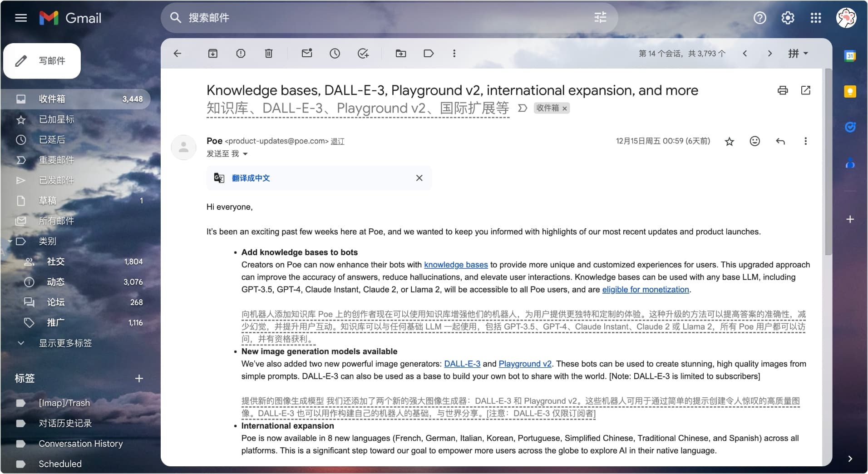This screenshot has height=474, width=868.
Task: Go to the older conversation
Action: 769,54
